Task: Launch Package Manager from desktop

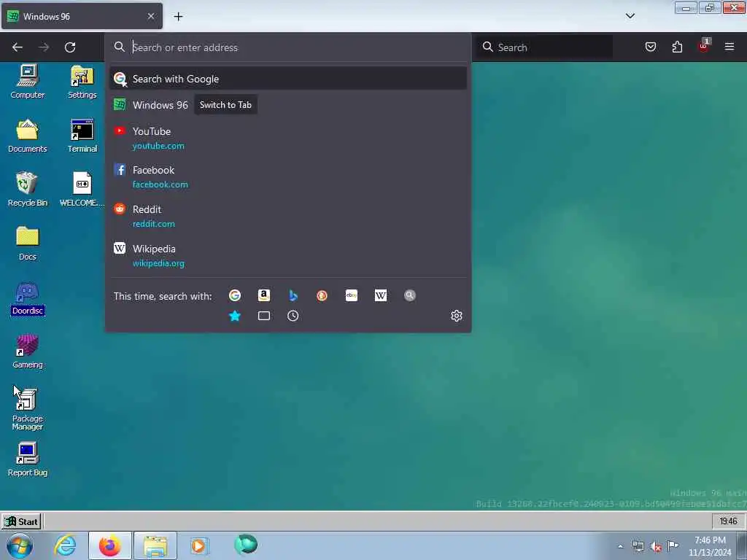Action: [28, 409]
